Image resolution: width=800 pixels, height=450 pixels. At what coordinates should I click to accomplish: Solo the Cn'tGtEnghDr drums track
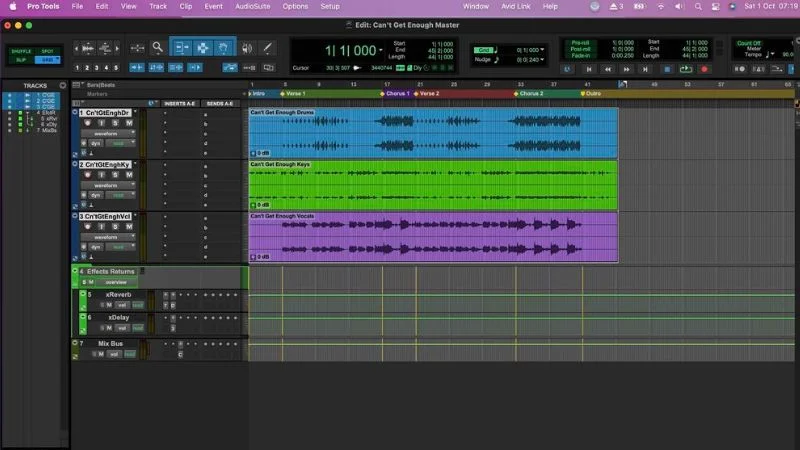pos(115,123)
